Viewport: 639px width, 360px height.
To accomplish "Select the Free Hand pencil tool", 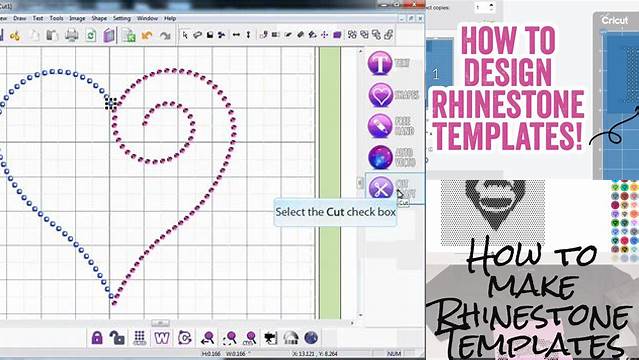I will [x=380, y=126].
